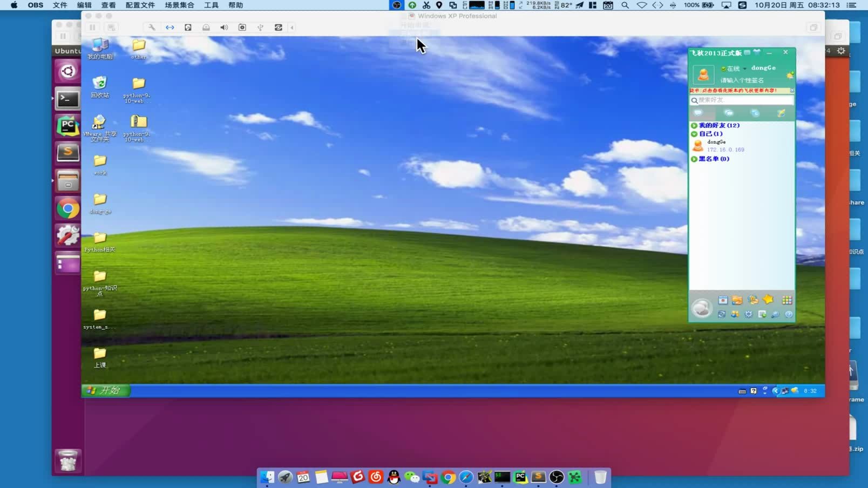Select the 'system_s...' desktop folder

click(100, 319)
